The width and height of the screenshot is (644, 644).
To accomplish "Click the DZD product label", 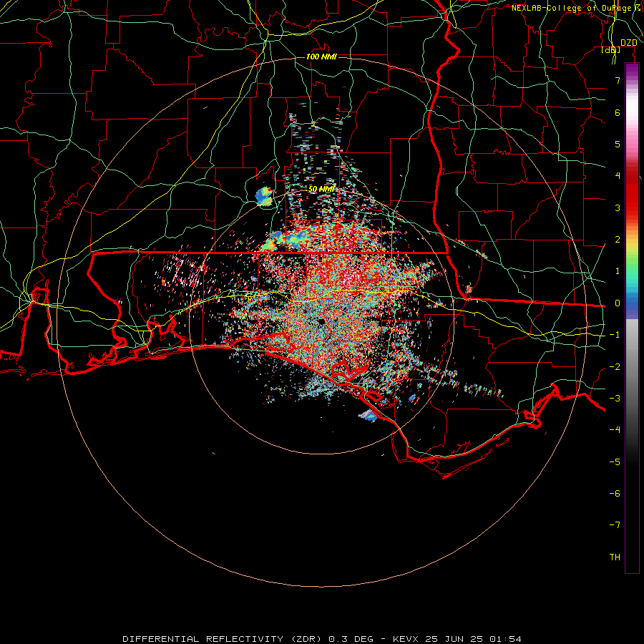I will tap(628, 43).
